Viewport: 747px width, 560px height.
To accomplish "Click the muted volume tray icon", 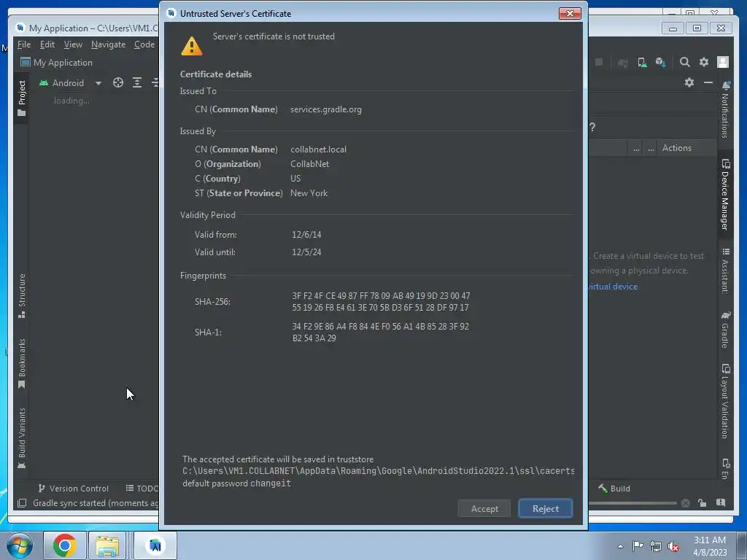I will coord(673,546).
